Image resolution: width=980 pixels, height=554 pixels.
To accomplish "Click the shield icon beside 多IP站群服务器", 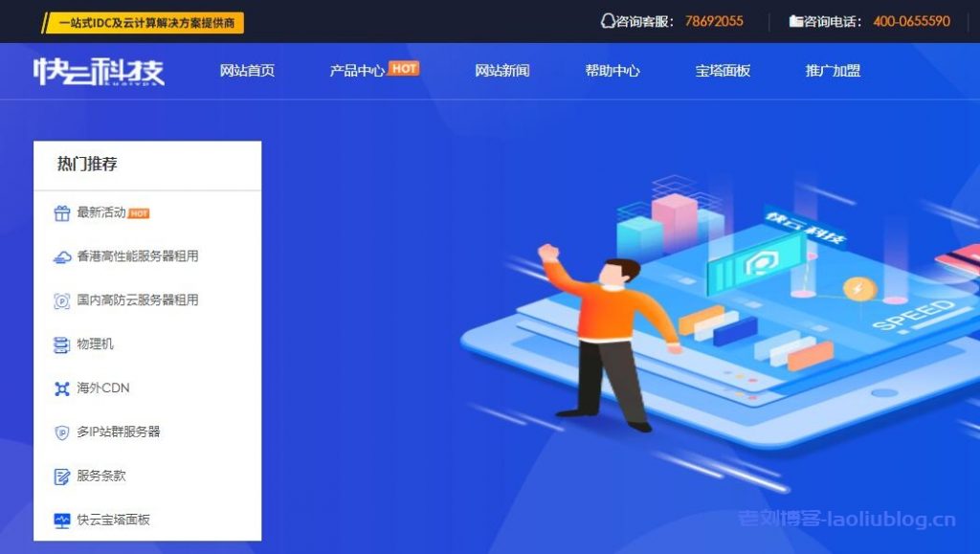I will [62, 432].
